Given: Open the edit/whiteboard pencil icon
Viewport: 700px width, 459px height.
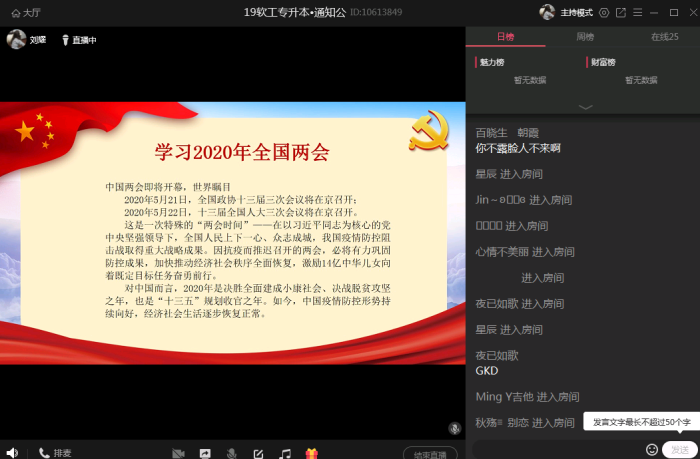Looking at the screenshot, I should [258, 453].
